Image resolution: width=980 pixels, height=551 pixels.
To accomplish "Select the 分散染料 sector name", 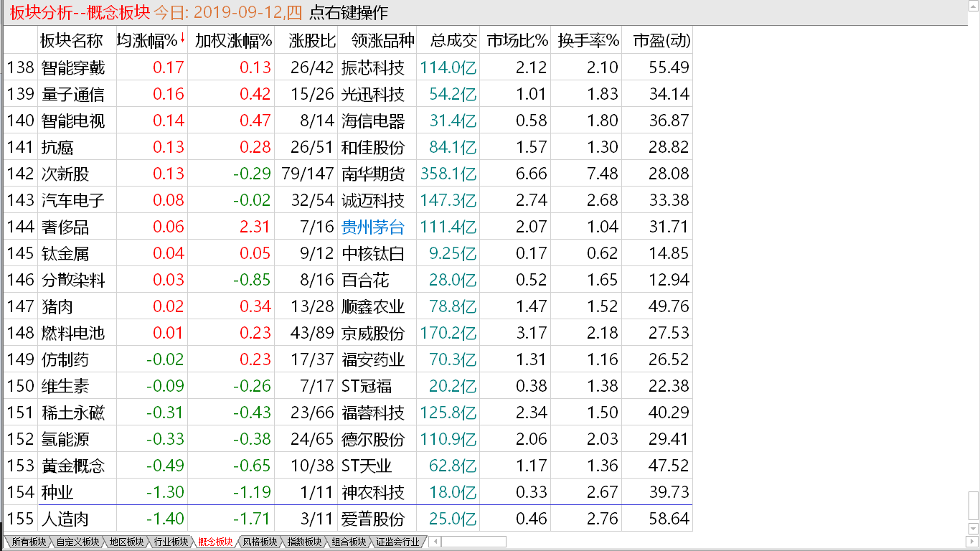I will [x=73, y=280].
